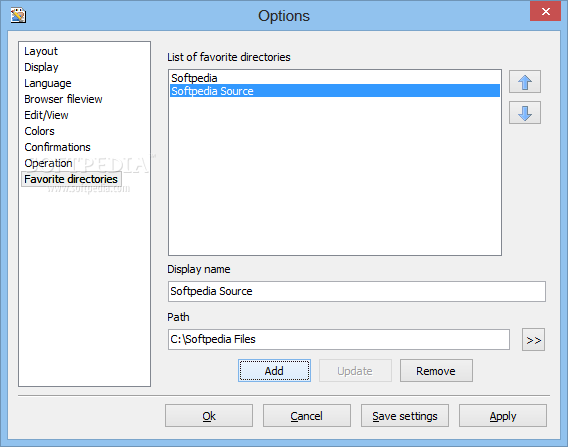The width and height of the screenshot is (568, 447).
Task: Cancel the Options dialog
Action: point(307,416)
